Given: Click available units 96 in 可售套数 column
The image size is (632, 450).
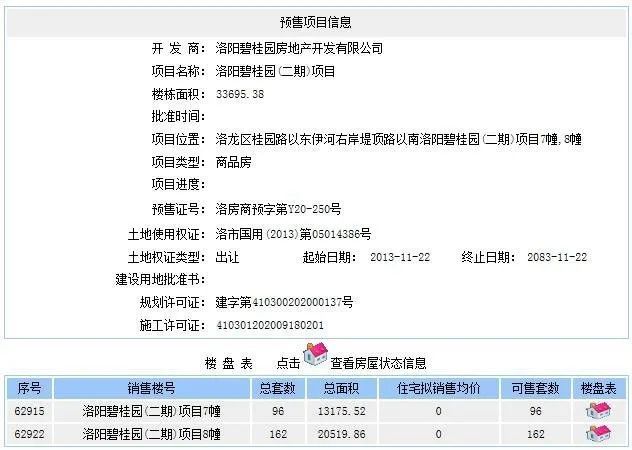Looking at the screenshot, I should pos(536,411).
